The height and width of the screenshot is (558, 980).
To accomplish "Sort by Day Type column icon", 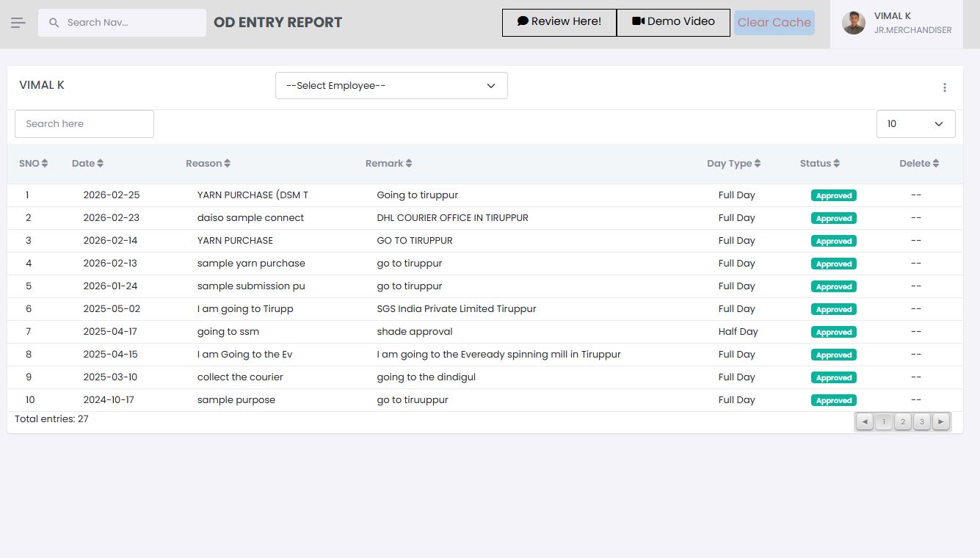I will (758, 164).
